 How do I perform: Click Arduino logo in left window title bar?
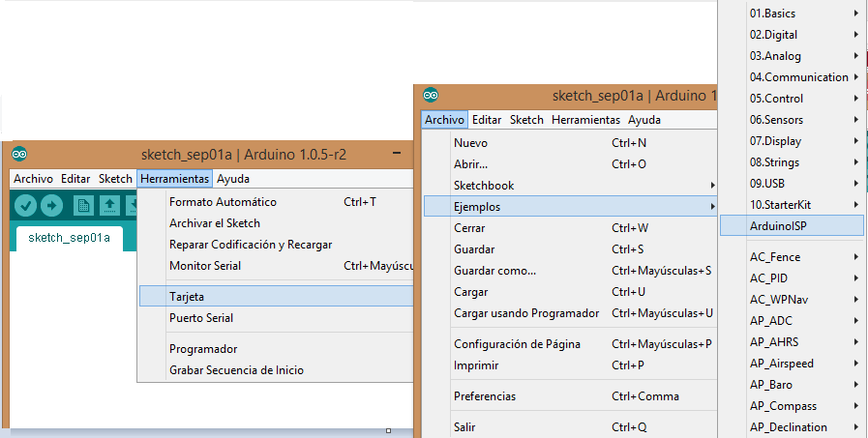coord(19,154)
